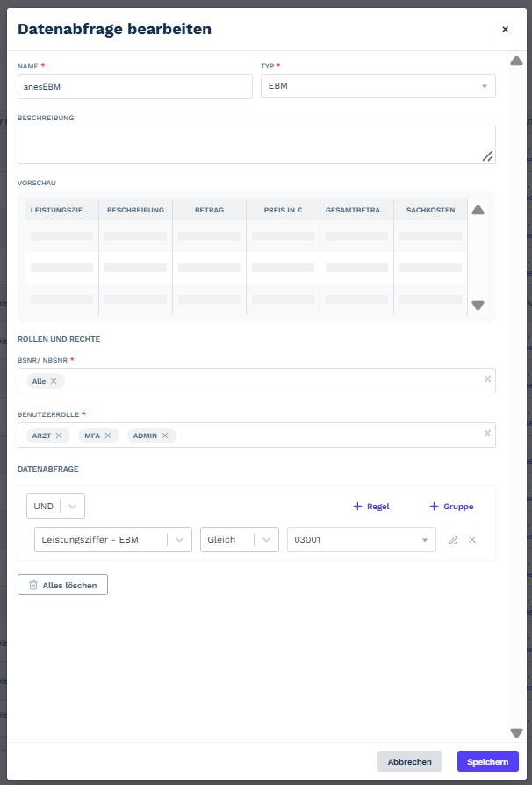Click the BSNR/NBSNR multi-select field
The height and width of the screenshot is (785, 532).
(x=256, y=380)
